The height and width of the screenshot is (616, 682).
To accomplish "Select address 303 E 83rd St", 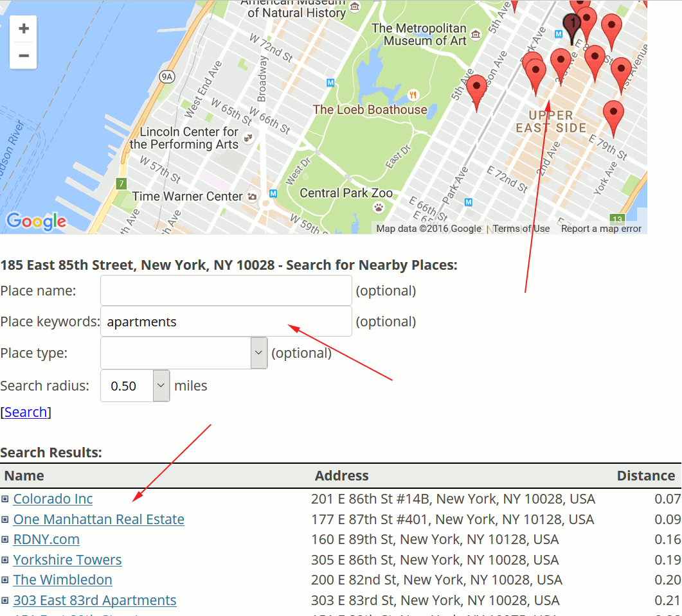I will pyautogui.click(x=435, y=601).
